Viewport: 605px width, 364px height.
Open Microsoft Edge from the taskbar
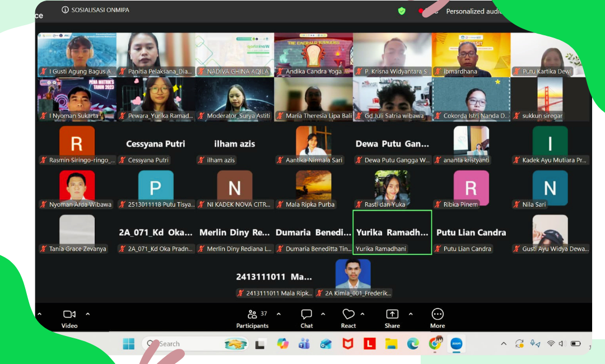tap(413, 344)
